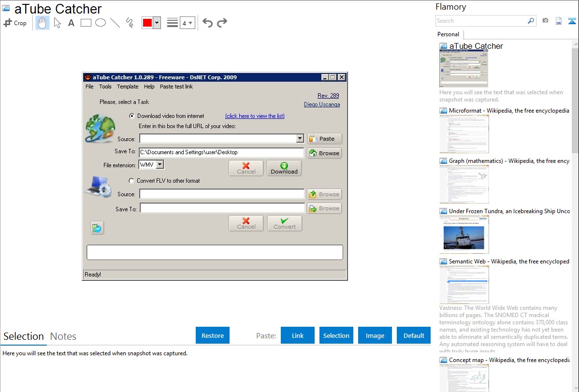Switch to the Personal tab
Image resolution: width=579 pixels, height=392 pixels.
pyautogui.click(x=449, y=34)
